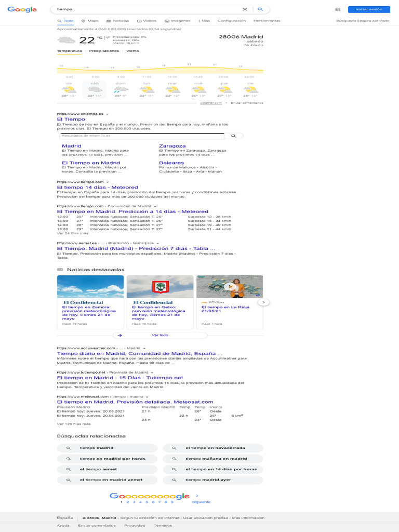Switch temperature unit to °F

tap(108, 37)
